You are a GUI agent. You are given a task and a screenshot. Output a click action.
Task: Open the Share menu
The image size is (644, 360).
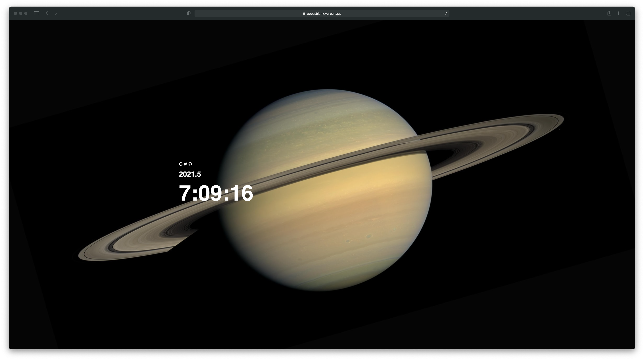coord(609,13)
